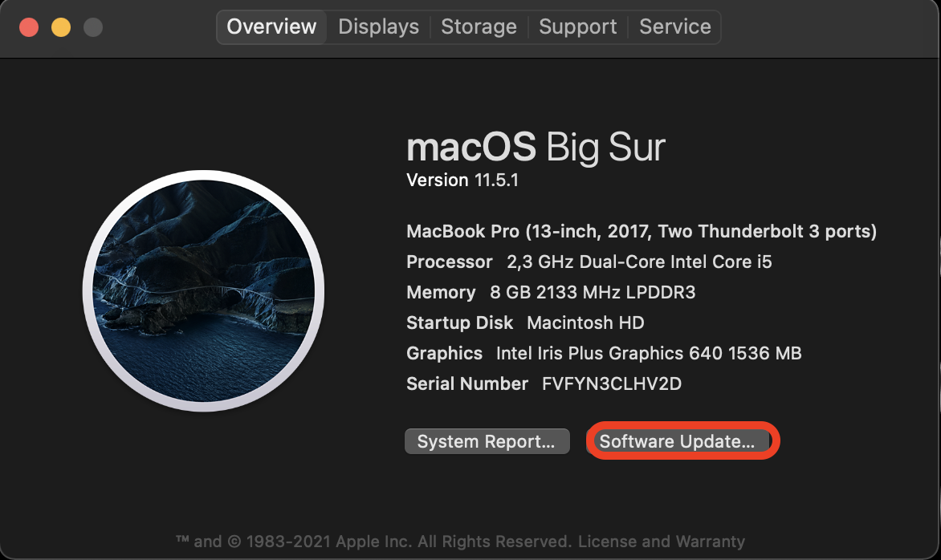Select the Storage tab

pos(479,27)
